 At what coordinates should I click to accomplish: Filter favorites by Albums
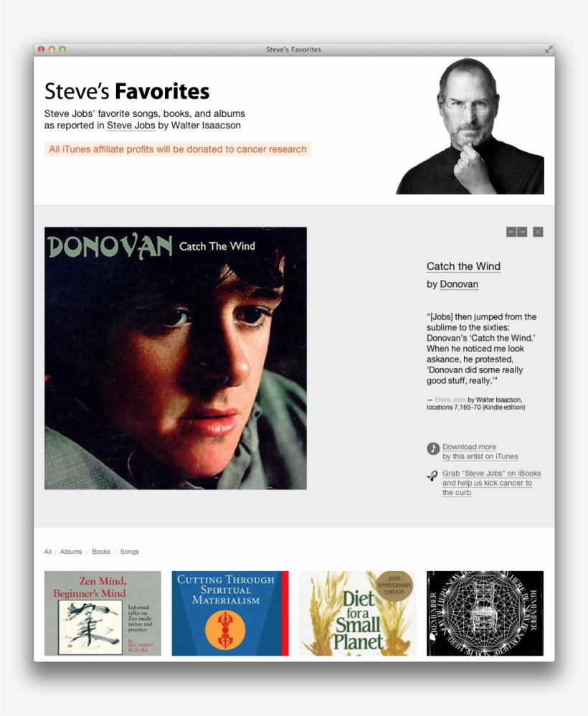pos(71,552)
